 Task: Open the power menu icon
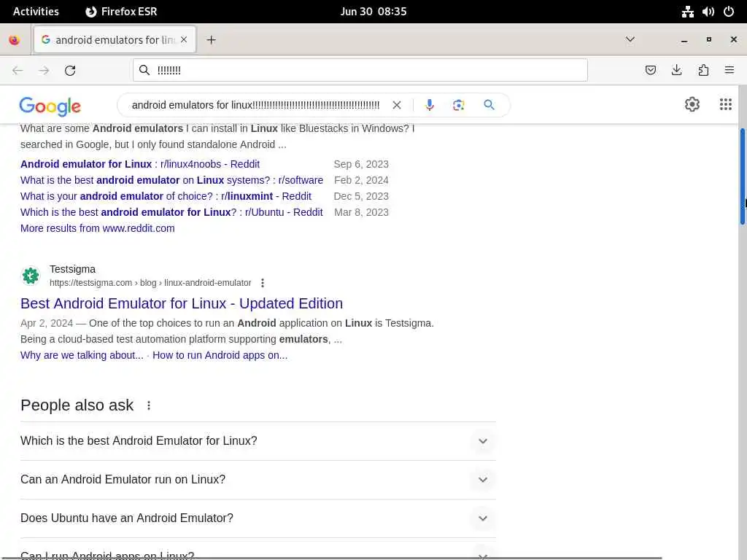tap(729, 12)
